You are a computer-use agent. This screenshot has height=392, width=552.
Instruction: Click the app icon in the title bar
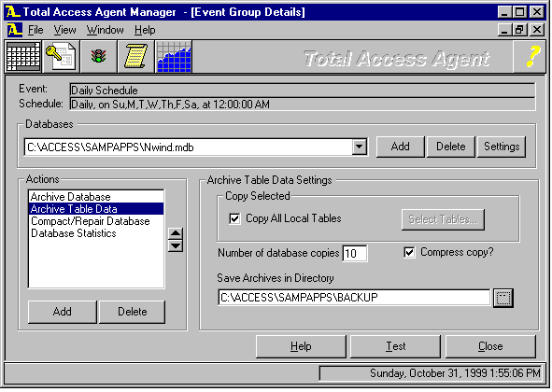[x=13, y=11]
